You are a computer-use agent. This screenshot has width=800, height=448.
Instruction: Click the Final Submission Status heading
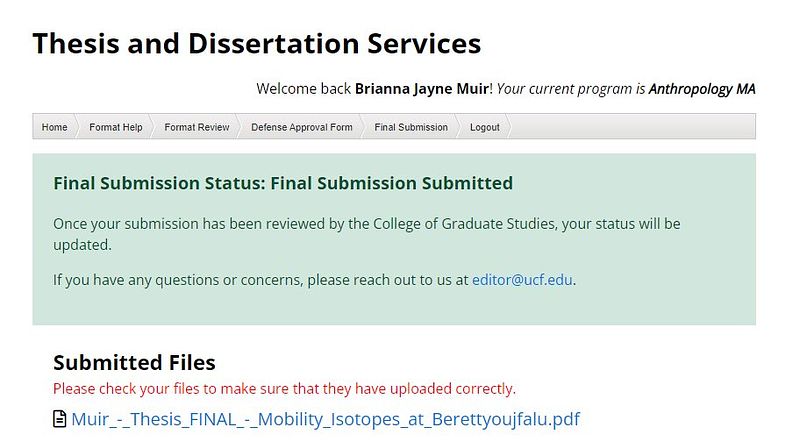click(x=283, y=183)
